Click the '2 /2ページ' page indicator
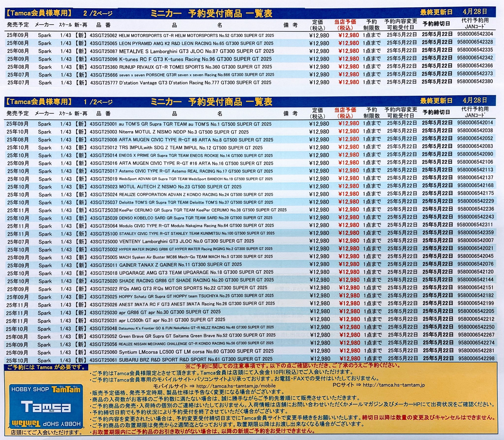This screenshot has width=504, height=440. pyautogui.click(x=98, y=13)
